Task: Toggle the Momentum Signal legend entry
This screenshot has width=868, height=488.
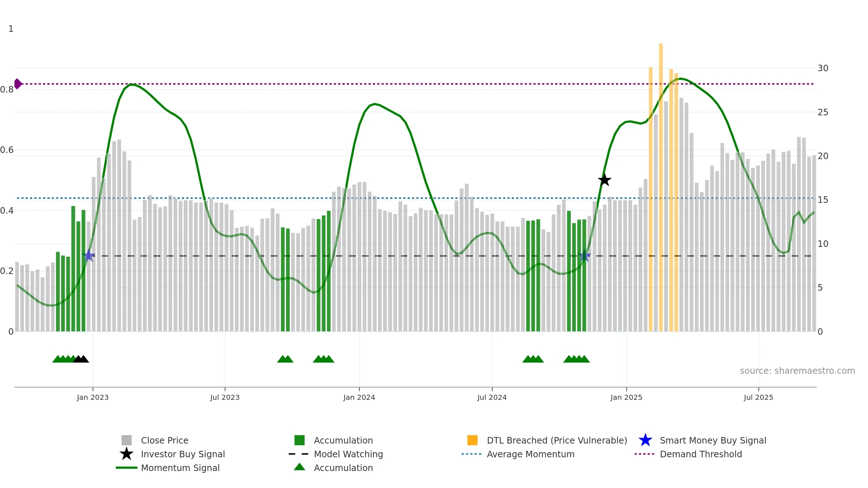Action: pyautogui.click(x=180, y=468)
